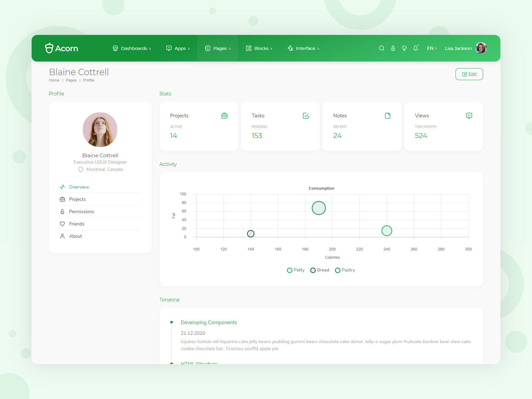The height and width of the screenshot is (399, 532).
Task: Expand the Blocks menu chevron
Action: (x=271, y=48)
